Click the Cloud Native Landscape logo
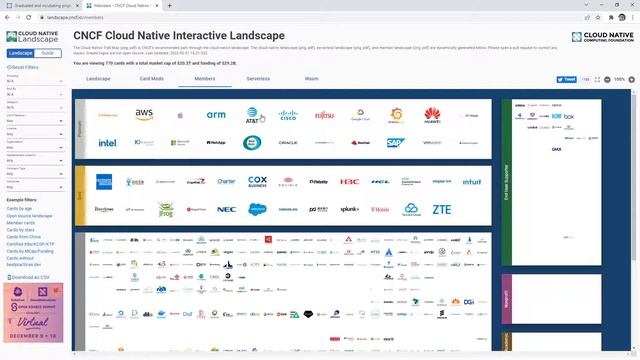Image resolution: width=640 pixels, height=360 pixels. (x=32, y=37)
